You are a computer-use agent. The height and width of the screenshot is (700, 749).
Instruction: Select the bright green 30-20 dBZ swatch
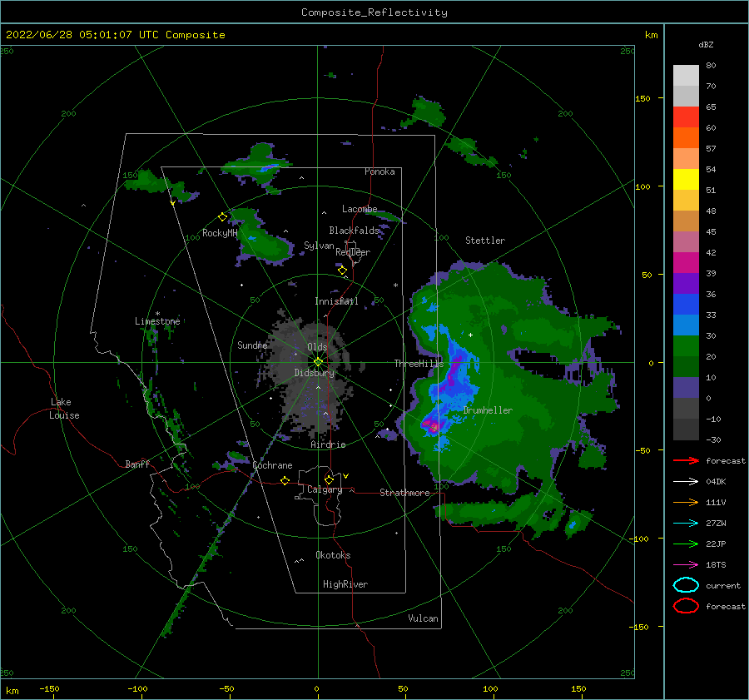(x=686, y=346)
